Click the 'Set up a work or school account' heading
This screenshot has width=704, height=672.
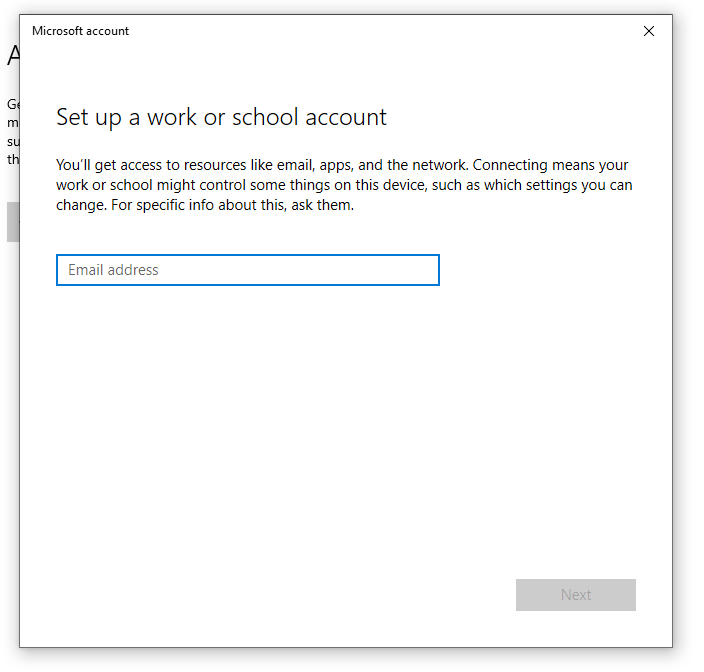(221, 117)
